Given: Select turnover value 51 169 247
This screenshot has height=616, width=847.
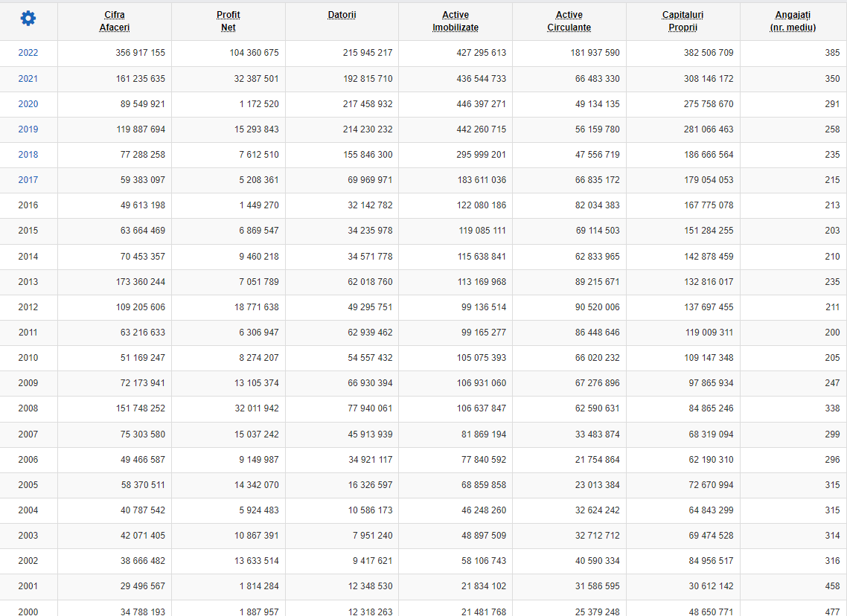Looking at the screenshot, I should (x=143, y=359).
